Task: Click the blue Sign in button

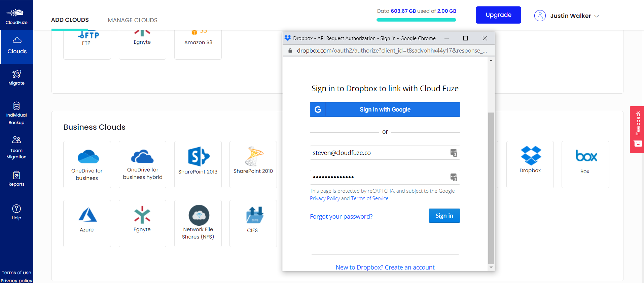Action: 444,216
